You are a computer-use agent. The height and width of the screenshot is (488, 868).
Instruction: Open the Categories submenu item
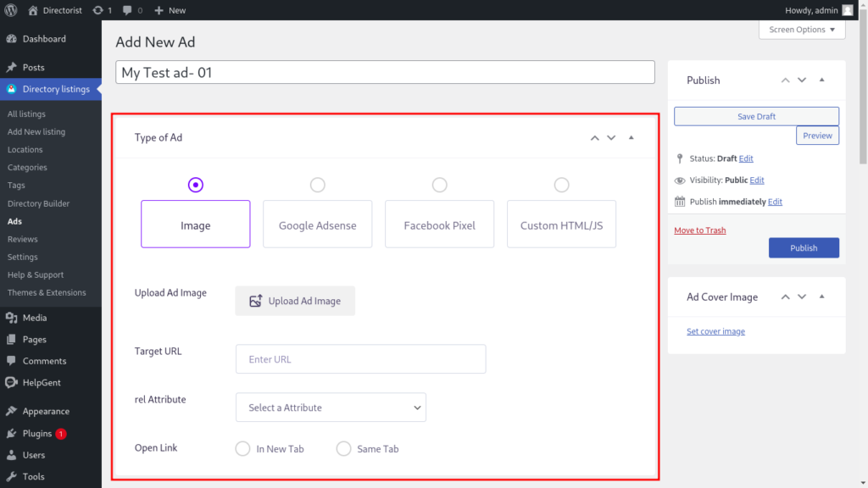[x=27, y=168]
